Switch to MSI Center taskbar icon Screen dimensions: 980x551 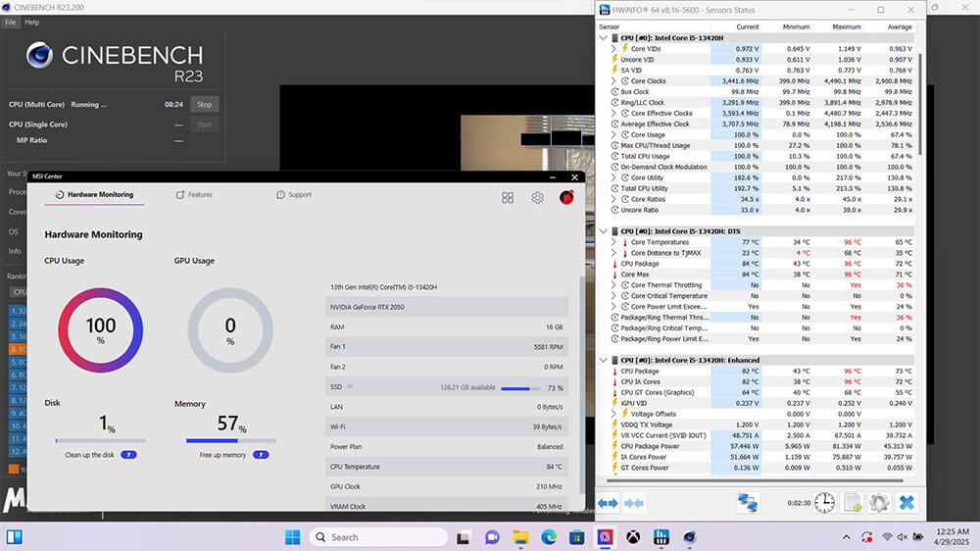coord(605,537)
